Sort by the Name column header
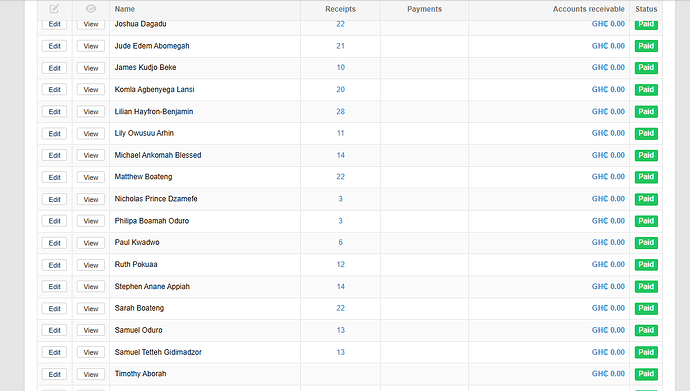The width and height of the screenshot is (690, 391). [125, 9]
